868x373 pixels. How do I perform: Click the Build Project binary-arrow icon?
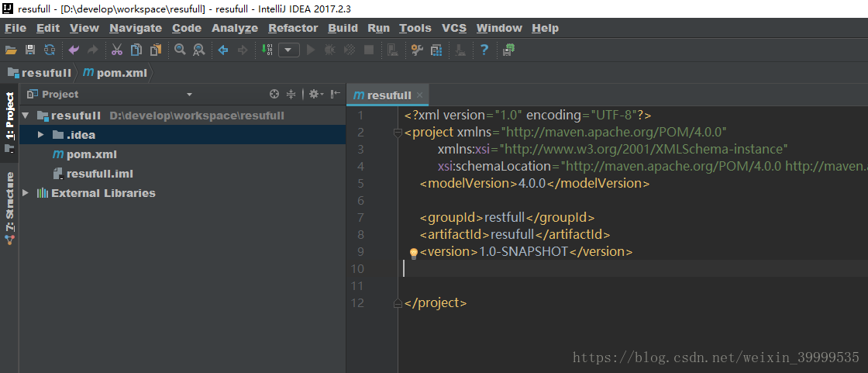coord(267,50)
